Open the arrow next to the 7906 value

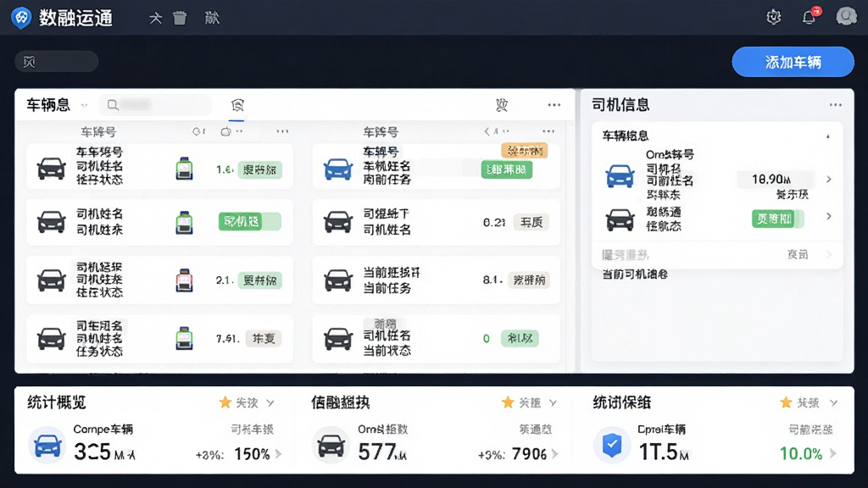(x=554, y=454)
